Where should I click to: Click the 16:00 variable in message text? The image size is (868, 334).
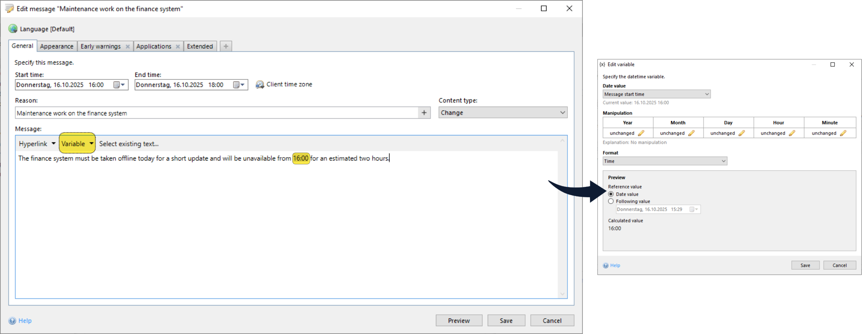(301, 158)
